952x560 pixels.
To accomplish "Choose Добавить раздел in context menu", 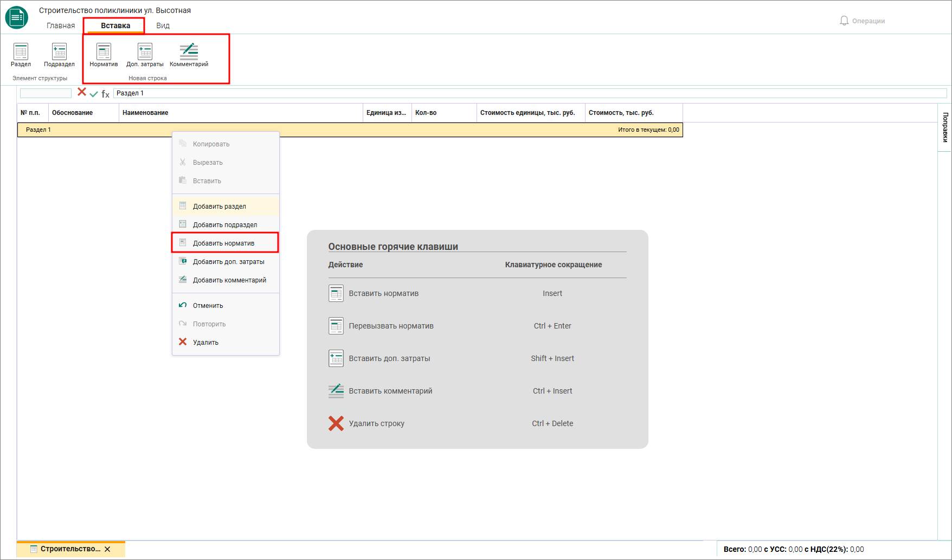I will pos(226,206).
